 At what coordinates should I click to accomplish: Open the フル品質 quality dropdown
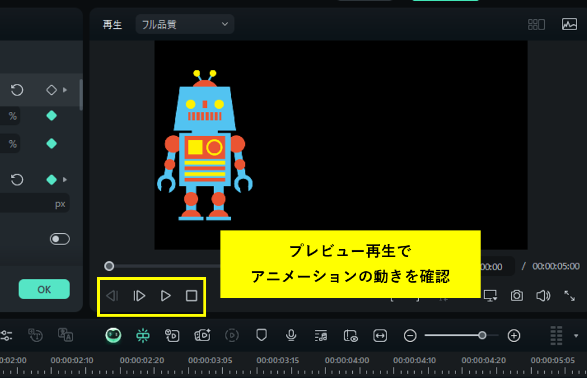pos(184,24)
